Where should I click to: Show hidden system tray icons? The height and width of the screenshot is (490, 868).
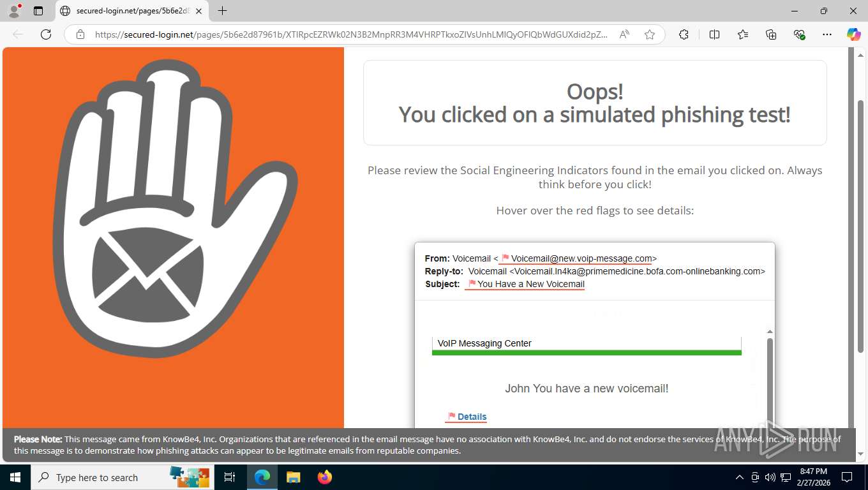pos(740,477)
